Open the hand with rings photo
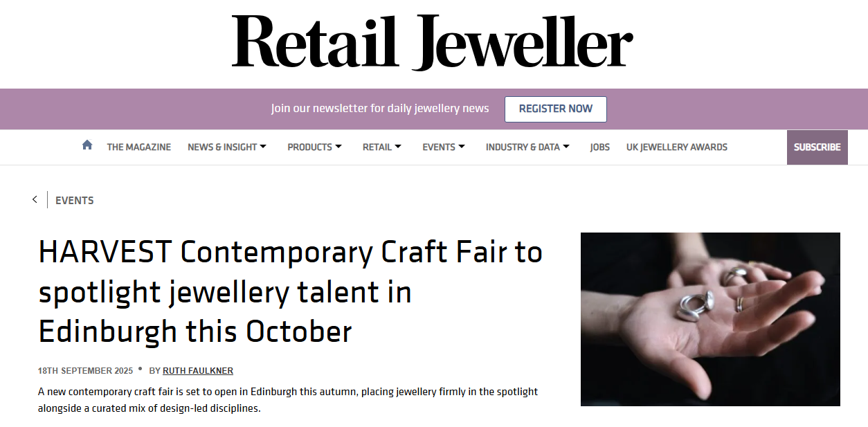The image size is (868, 427). coord(709,319)
